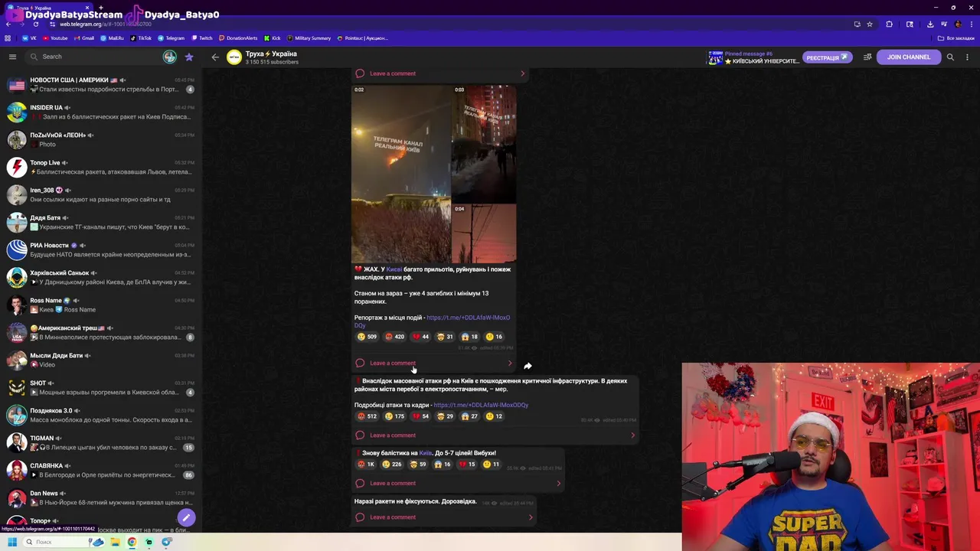This screenshot has height=551, width=980.
Task: Open the VK bookmark
Action: (x=29, y=37)
